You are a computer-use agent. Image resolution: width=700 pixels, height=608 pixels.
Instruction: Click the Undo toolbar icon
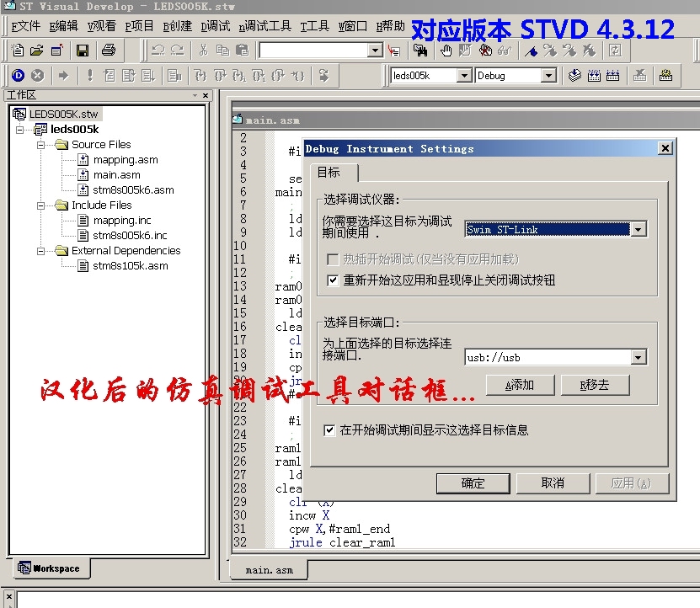158,51
